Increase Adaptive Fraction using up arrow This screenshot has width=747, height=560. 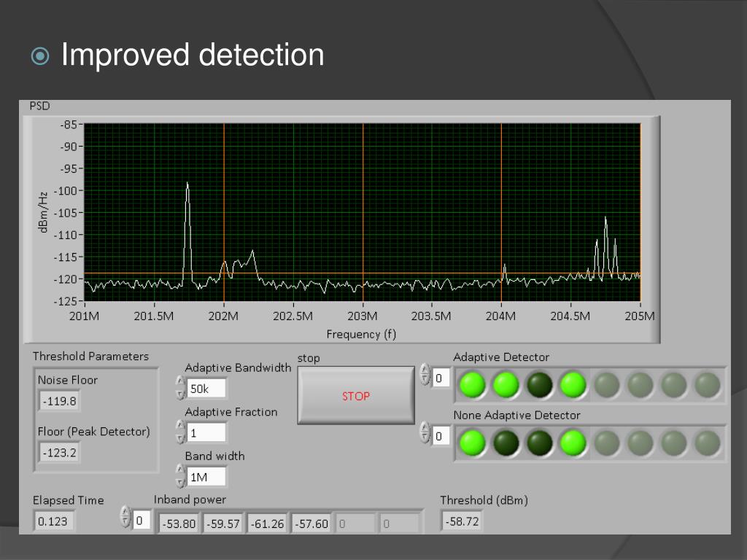(180, 425)
